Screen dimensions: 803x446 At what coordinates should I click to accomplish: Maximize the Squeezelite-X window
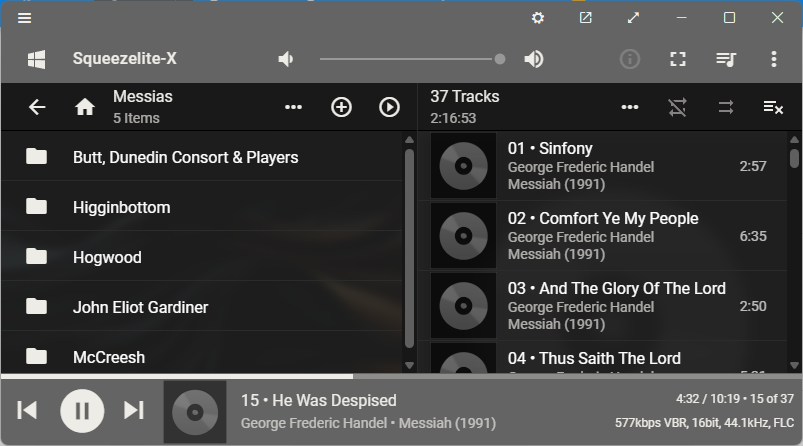pos(729,18)
